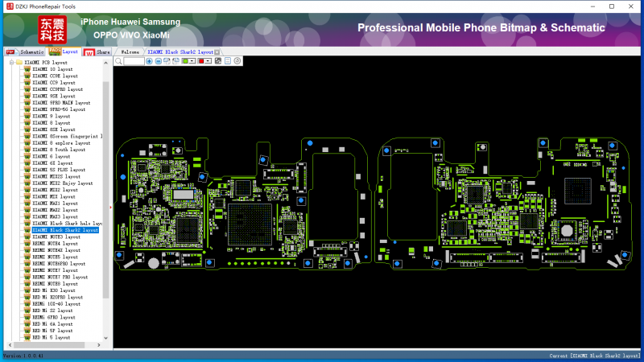
Task: Click the clock-shaped icon at toolbar end
Action: pos(237,61)
